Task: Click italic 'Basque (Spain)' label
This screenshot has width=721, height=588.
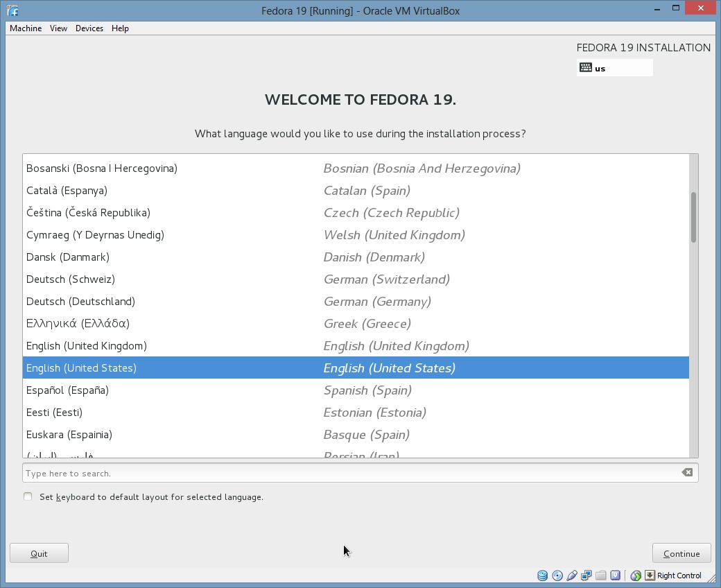Action: (367, 435)
